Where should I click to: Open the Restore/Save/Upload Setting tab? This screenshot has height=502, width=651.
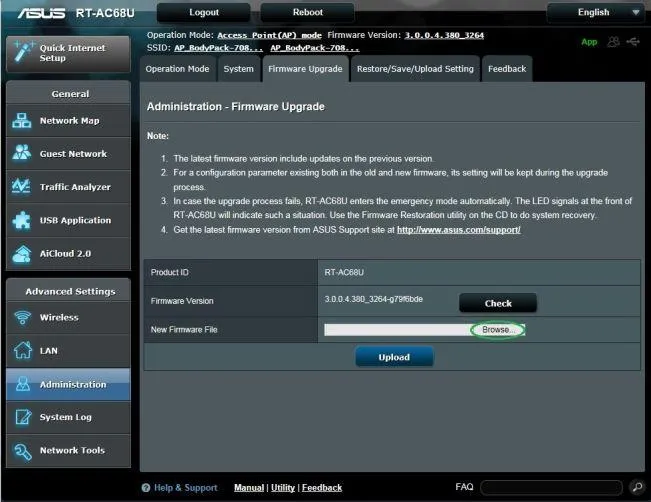(415, 69)
